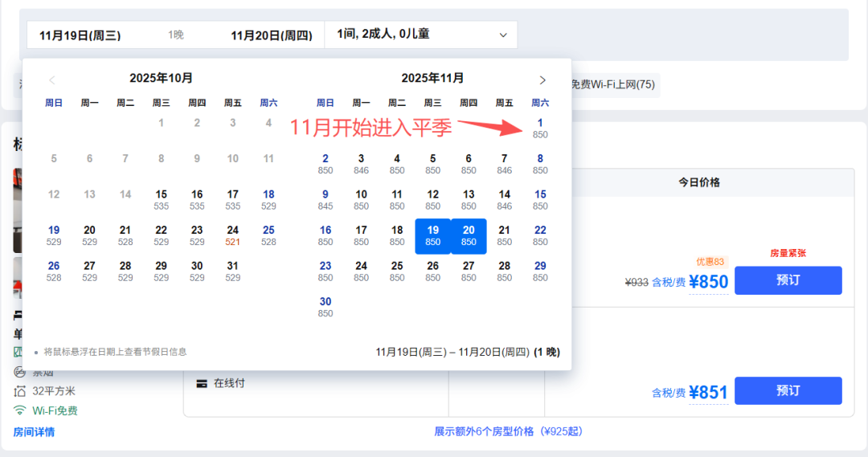
Task: Select November 28 in the calendar
Action: 504,271
